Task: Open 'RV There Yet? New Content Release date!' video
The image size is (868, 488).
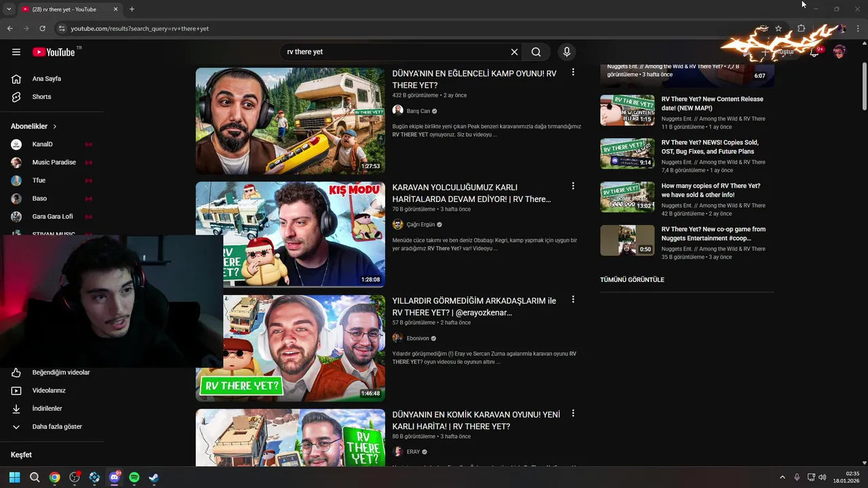Action: [712, 104]
